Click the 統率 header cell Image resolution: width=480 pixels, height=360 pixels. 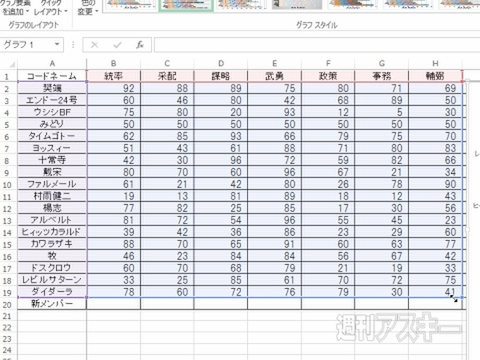click(114, 76)
